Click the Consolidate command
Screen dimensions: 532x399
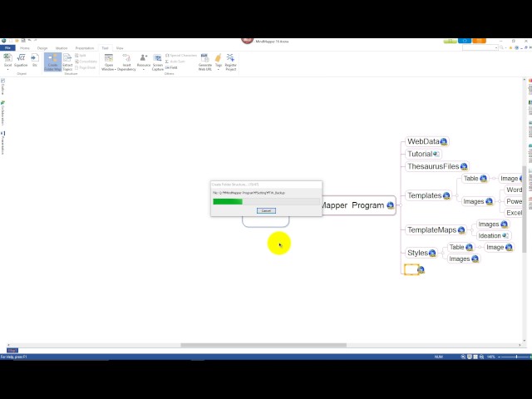pyautogui.click(x=86, y=62)
